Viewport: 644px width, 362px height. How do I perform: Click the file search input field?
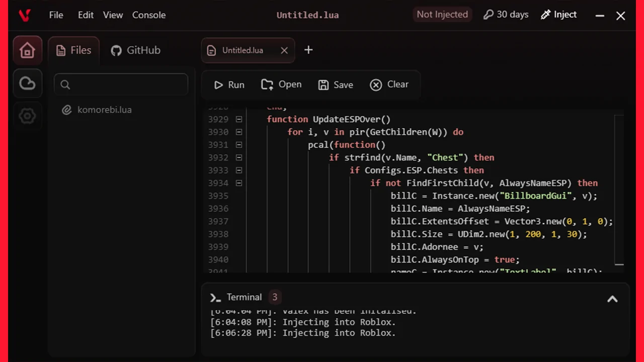[121, 84]
